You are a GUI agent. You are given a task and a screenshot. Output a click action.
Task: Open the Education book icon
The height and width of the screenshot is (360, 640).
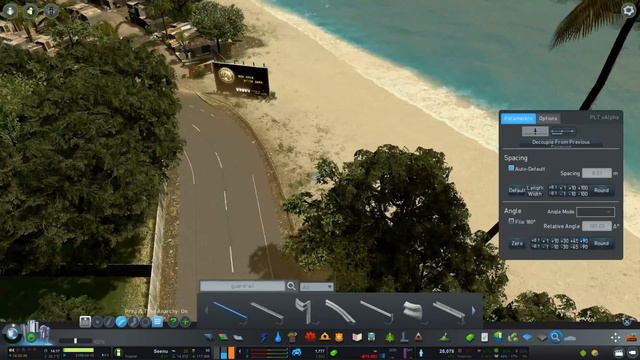357,337
